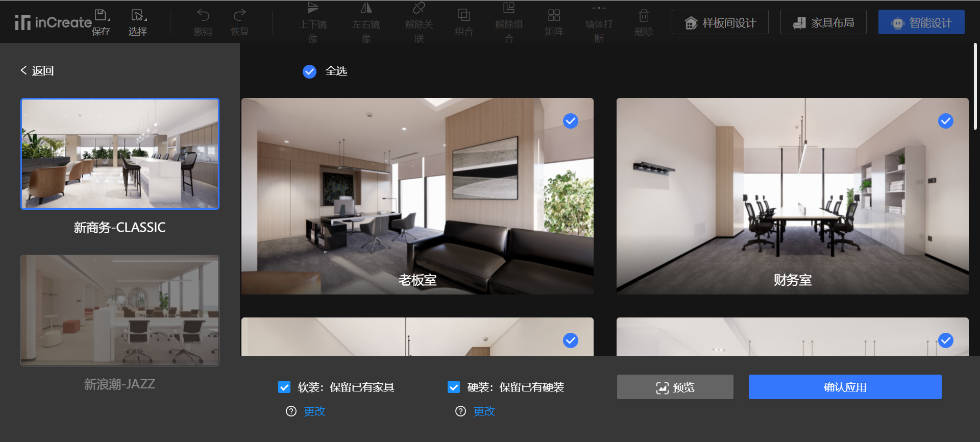Uncheck the 老板室 room card checkmark
The height and width of the screenshot is (442, 980).
pos(571,121)
